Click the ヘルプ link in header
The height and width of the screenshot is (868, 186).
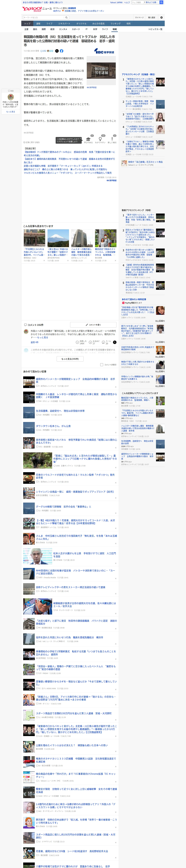click(x=127, y=2)
